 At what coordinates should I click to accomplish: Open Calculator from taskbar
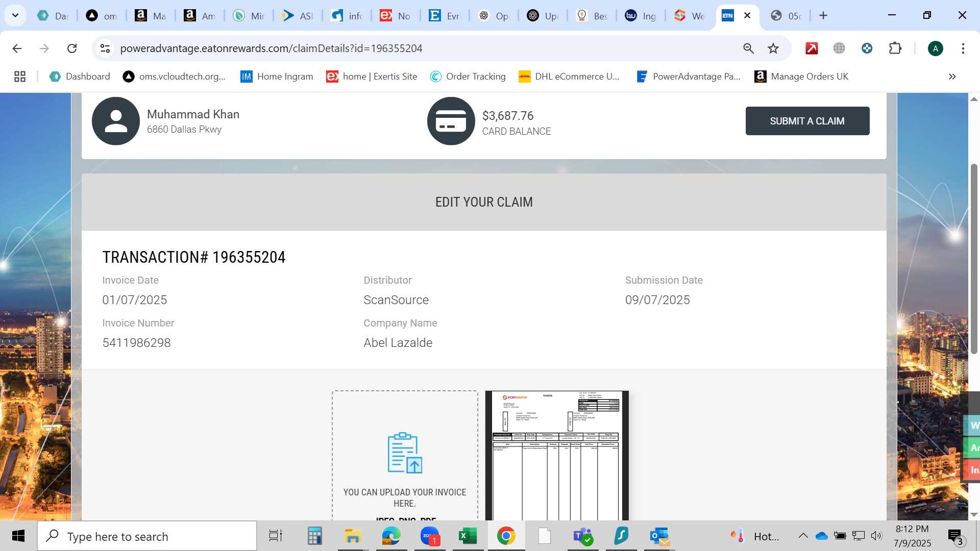(314, 536)
